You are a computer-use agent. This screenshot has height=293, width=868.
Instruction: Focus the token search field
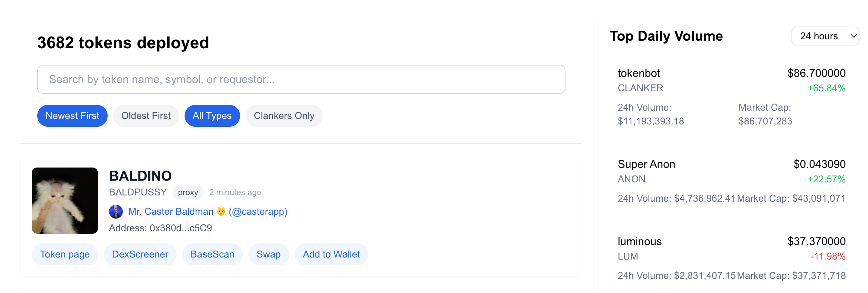(x=301, y=79)
